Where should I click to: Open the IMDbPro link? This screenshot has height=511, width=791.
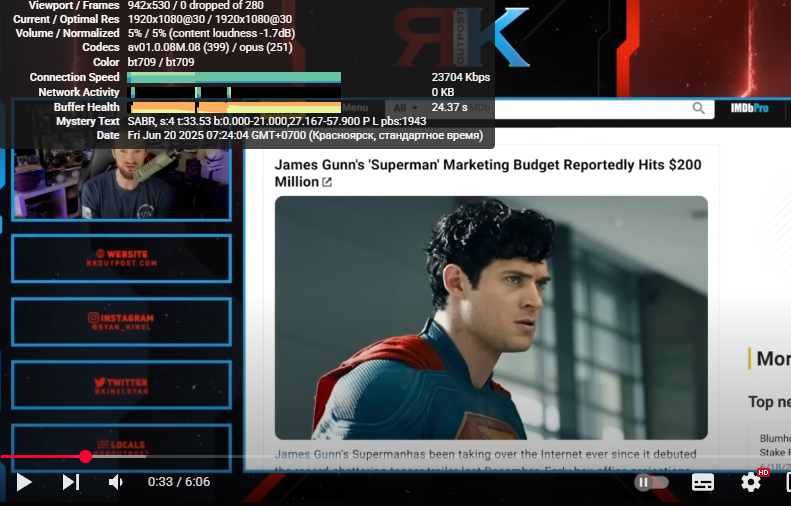[x=750, y=108]
